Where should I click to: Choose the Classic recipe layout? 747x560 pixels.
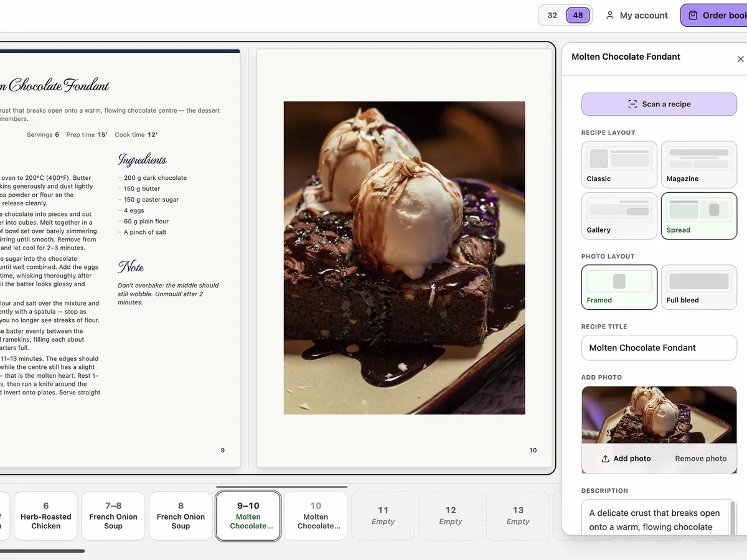619,164
